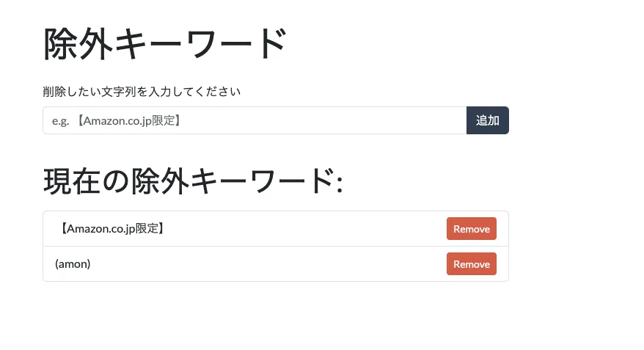Click the Remove button beside (amon)
The width and height of the screenshot is (644, 350).
(x=471, y=264)
